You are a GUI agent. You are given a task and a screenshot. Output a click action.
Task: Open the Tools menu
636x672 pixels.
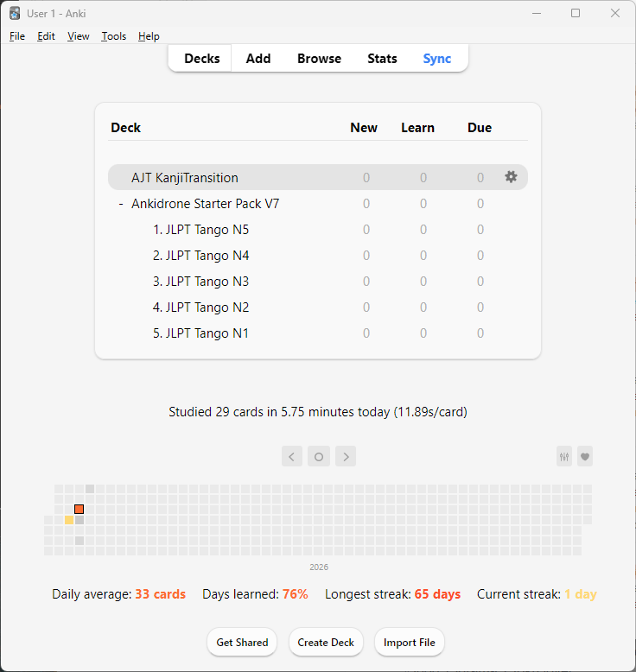tap(114, 36)
